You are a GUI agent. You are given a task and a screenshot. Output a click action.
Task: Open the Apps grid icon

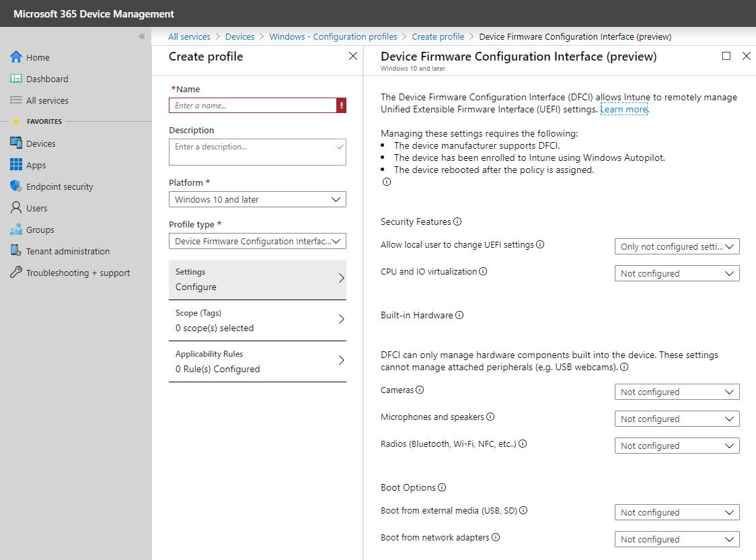click(16, 164)
